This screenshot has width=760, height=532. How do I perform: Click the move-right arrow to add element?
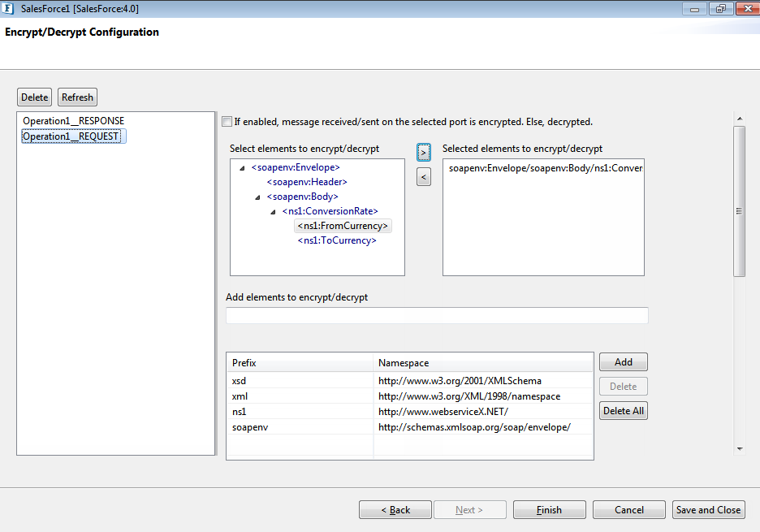pyautogui.click(x=424, y=153)
